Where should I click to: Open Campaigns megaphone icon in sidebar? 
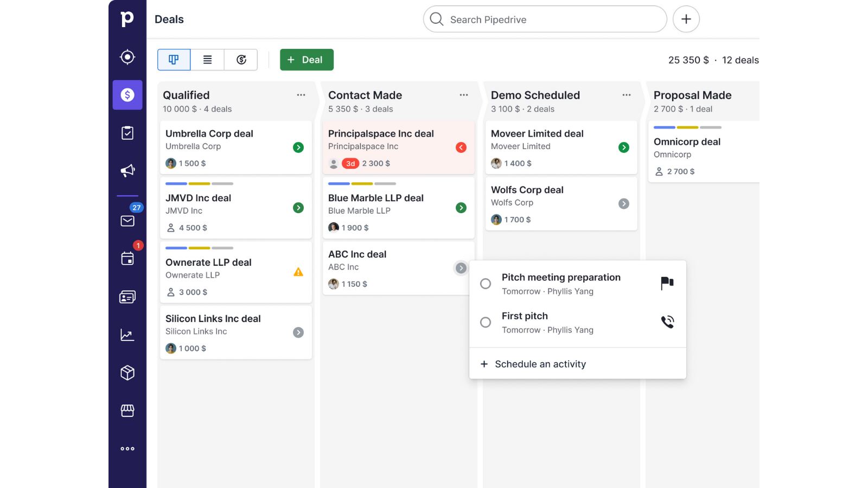tap(127, 171)
